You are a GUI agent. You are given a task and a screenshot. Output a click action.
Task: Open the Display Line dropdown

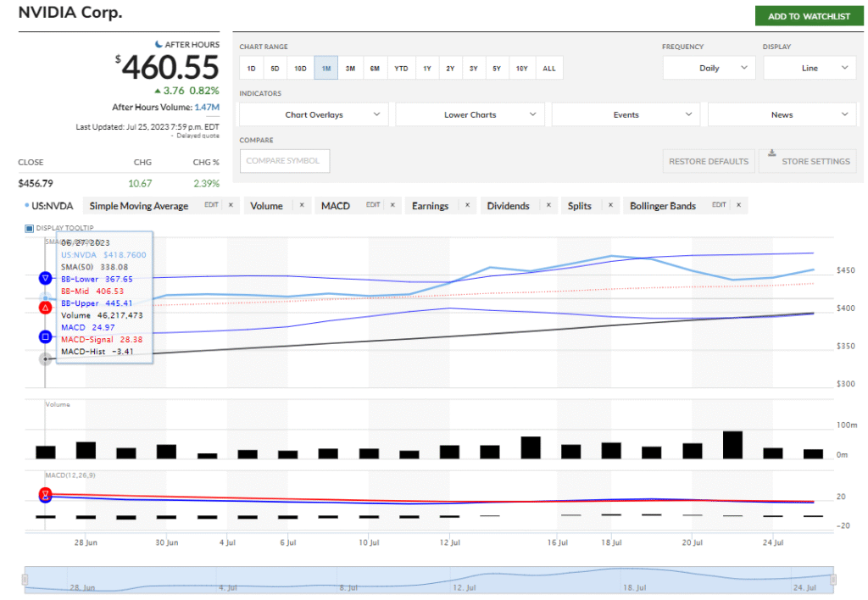(x=810, y=68)
